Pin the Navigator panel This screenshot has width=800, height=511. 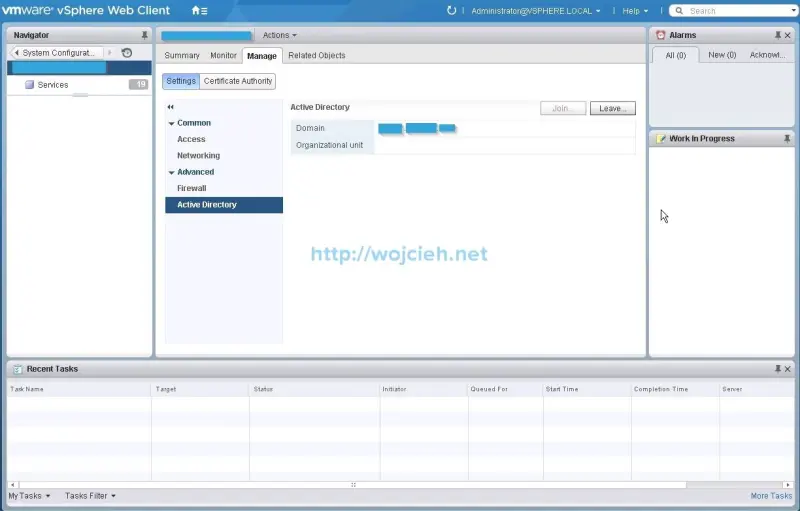pos(144,35)
